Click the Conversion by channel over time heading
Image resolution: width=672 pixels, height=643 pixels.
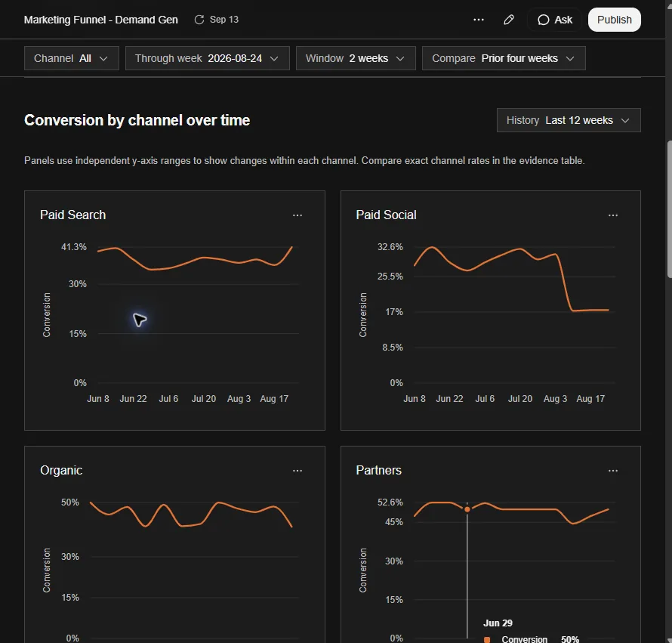click(x=137, y=121)
